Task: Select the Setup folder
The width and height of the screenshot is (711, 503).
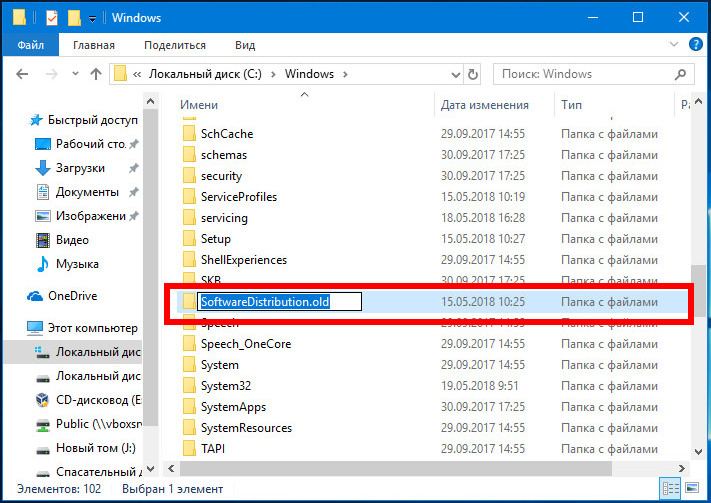Action: [215, 239]
